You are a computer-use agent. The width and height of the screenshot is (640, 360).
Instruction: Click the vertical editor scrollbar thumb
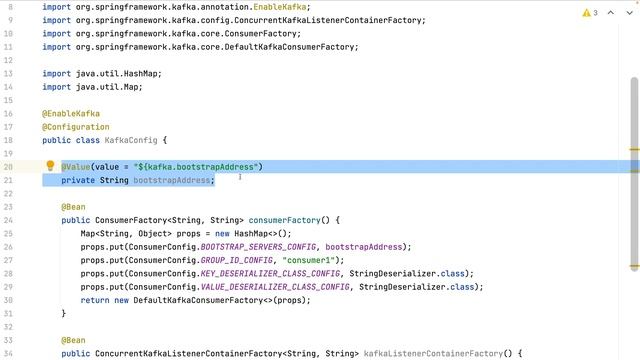coord(634,173)
